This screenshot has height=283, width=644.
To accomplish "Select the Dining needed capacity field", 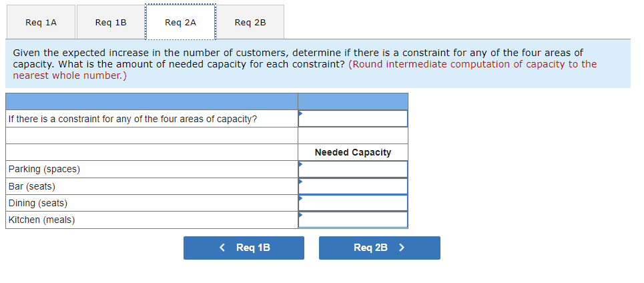I will click(x=353, y=203).
